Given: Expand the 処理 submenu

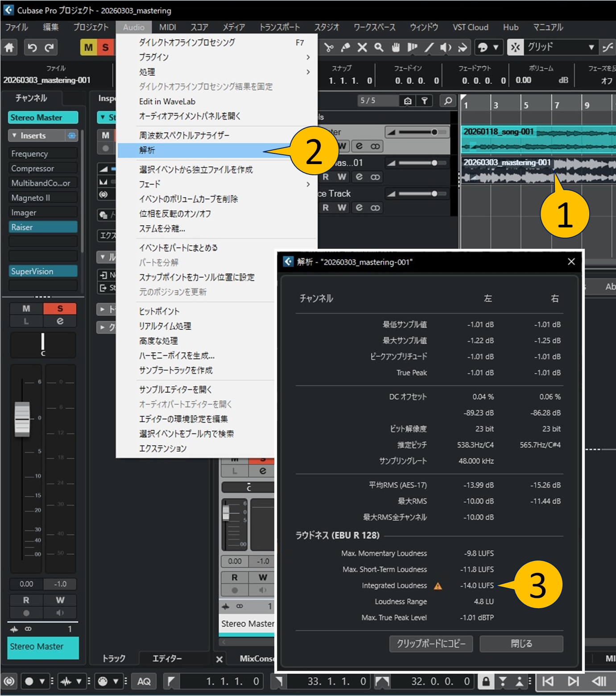Looking at the screenshot, I should (223, 72).
